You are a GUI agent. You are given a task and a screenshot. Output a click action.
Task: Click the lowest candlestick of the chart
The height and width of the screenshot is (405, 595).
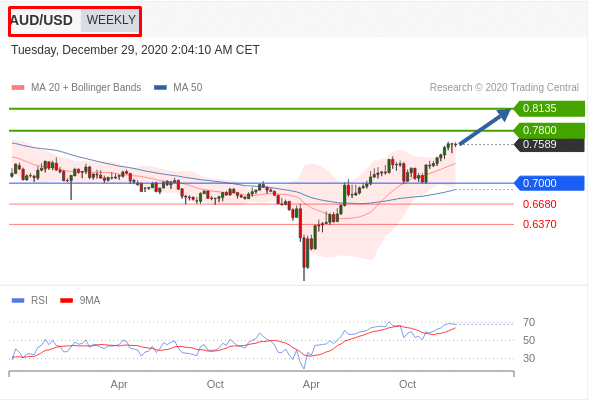click(304, 258)
